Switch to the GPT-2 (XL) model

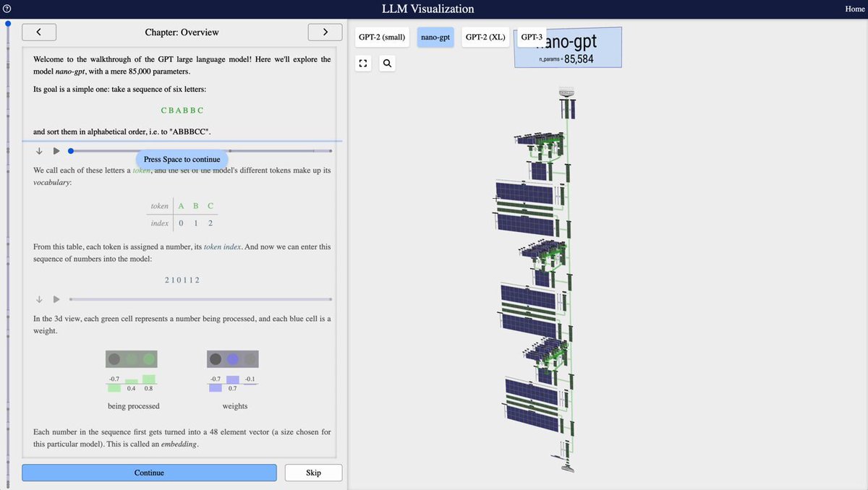coord(485,37)
